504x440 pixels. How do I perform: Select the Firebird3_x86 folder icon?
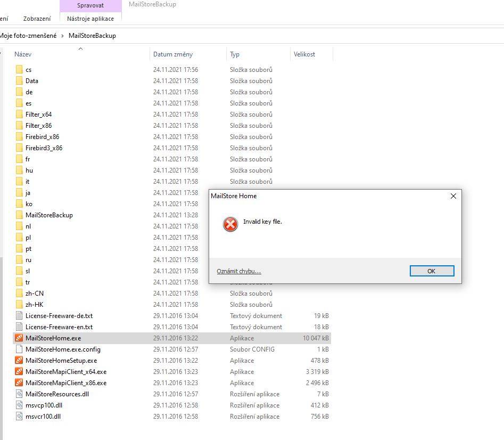(19, 148)
